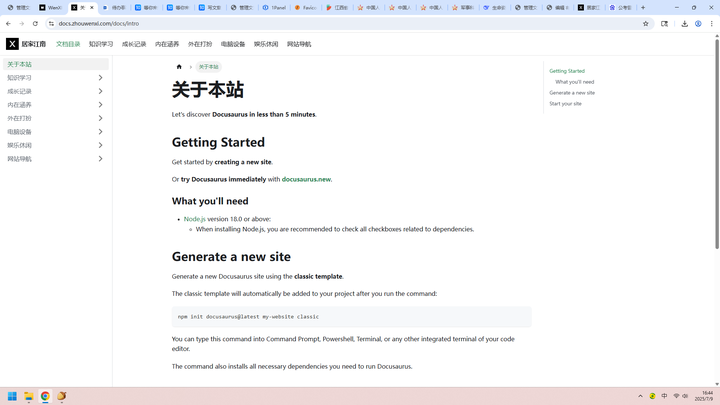Jump to Start your site in contents
Screen dimensions: 720x405
coord(565,104)
